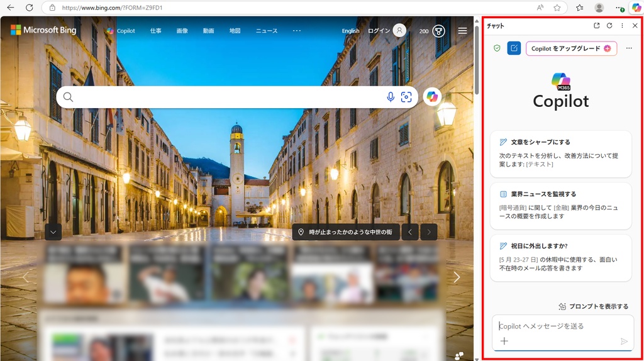The image size is (644, 361).
Task: Click Copilot をアップグレード button
Action: click(571, 48)
